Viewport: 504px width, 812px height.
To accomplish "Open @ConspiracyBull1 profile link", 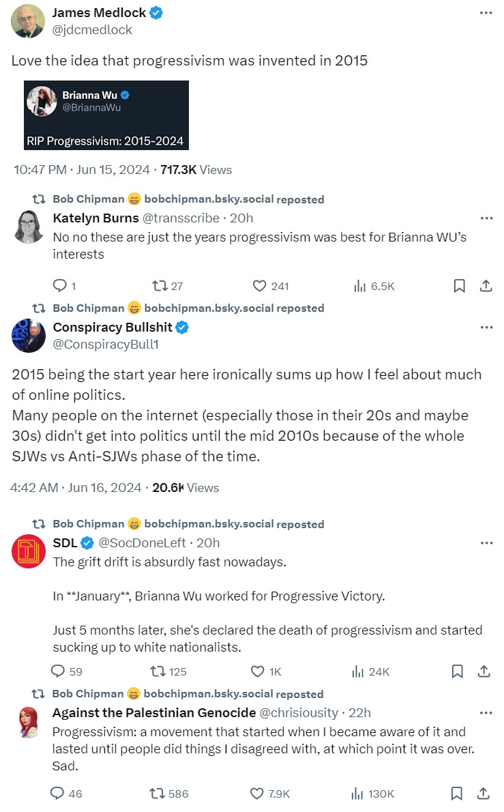I will point(106,345).
